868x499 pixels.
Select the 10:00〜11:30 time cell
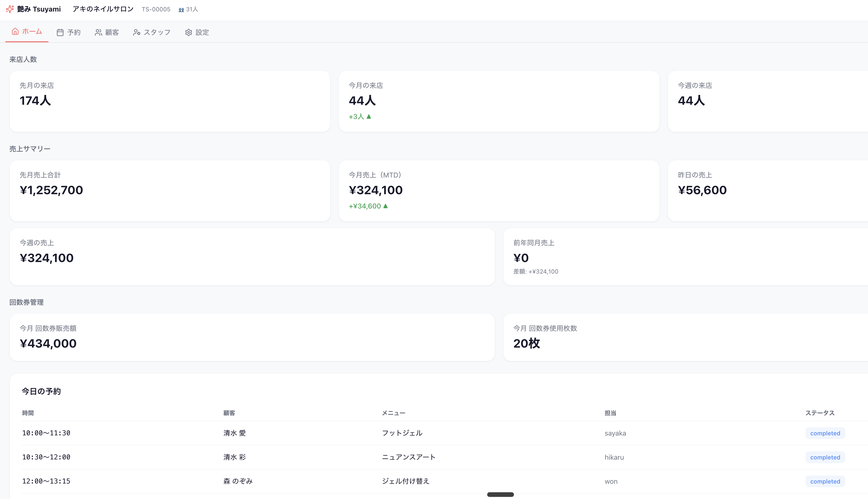coord(46,433)
